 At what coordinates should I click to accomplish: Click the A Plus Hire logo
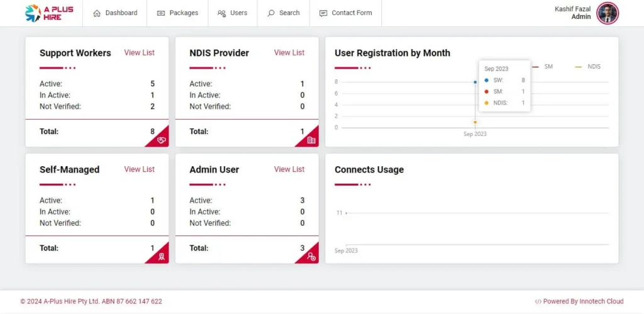pyautogui.click(x=49, y=13)
